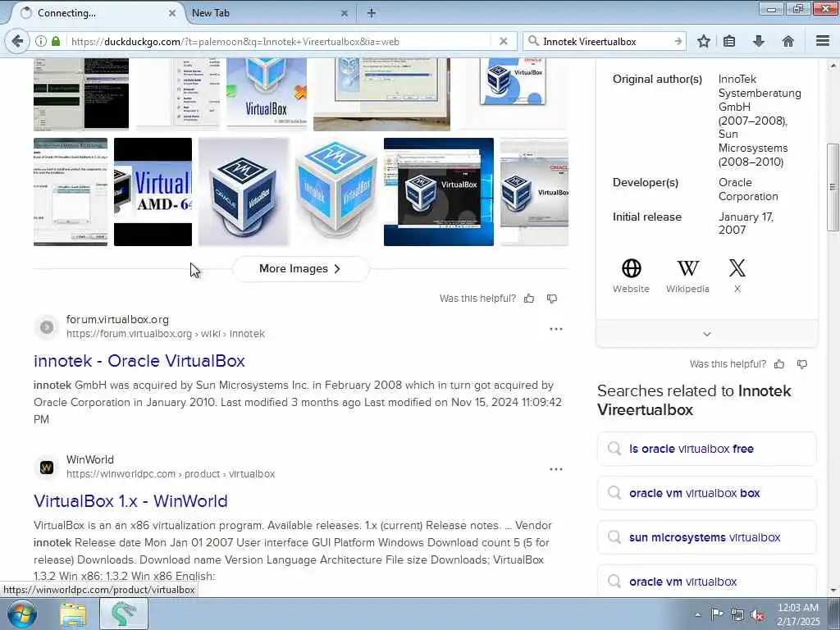Open site identity info icon in address bar
The width and height of the screenshot is (840, 630).
click(41, 41)
